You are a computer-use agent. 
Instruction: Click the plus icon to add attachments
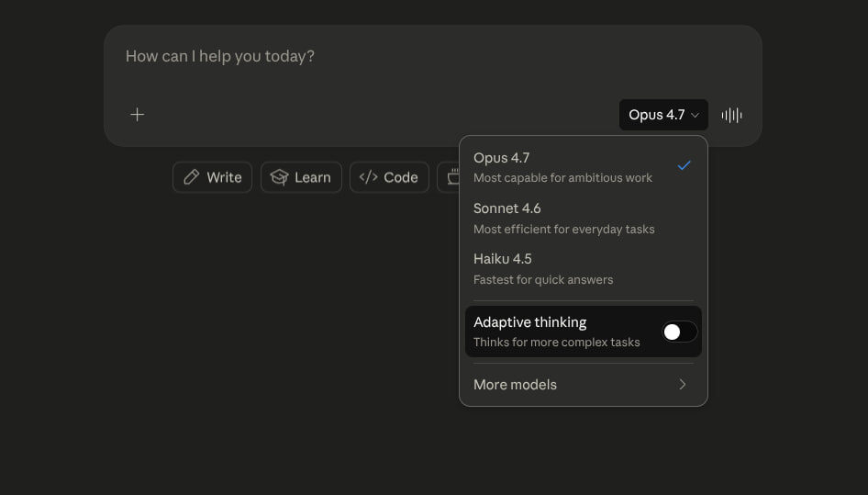click(137, 115)
